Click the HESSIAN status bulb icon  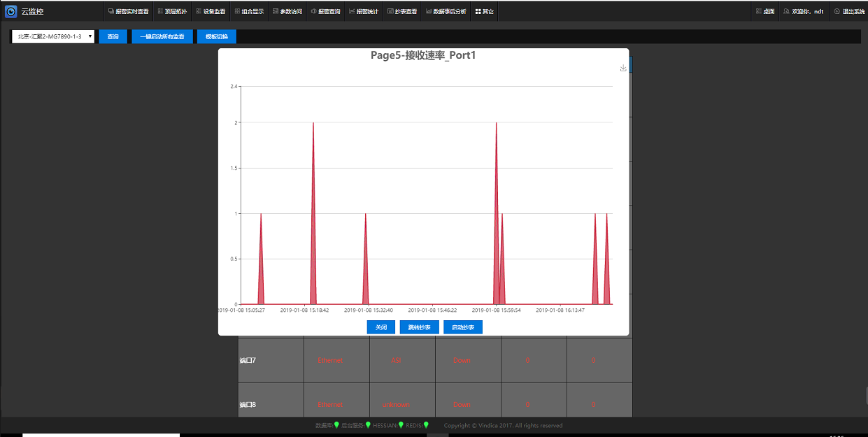[401, 425]
